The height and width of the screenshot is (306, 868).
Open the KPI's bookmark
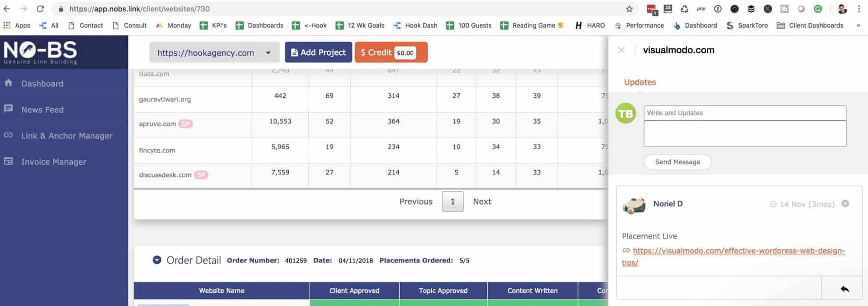pyautogui.click(x=213, y=25)
